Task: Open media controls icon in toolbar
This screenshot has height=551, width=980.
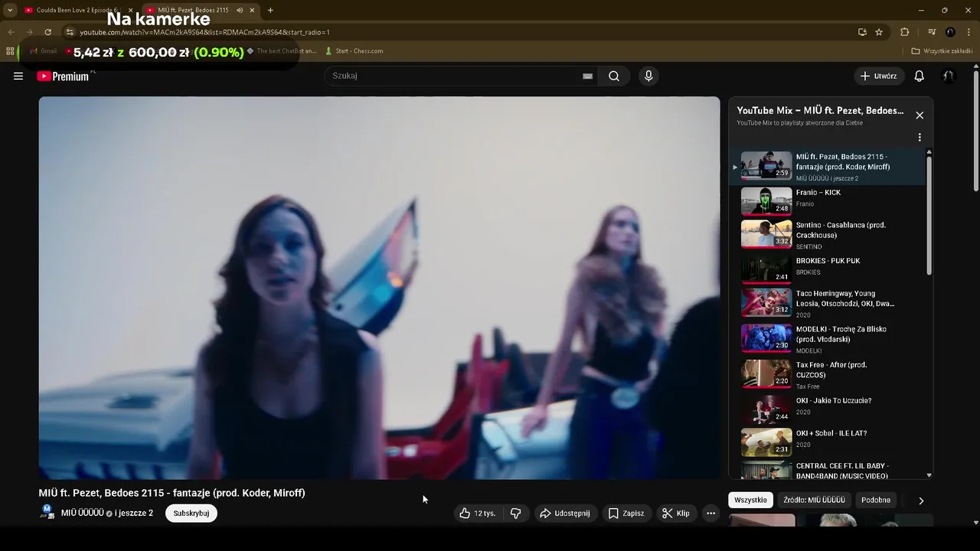Action: tap(932, 32)
